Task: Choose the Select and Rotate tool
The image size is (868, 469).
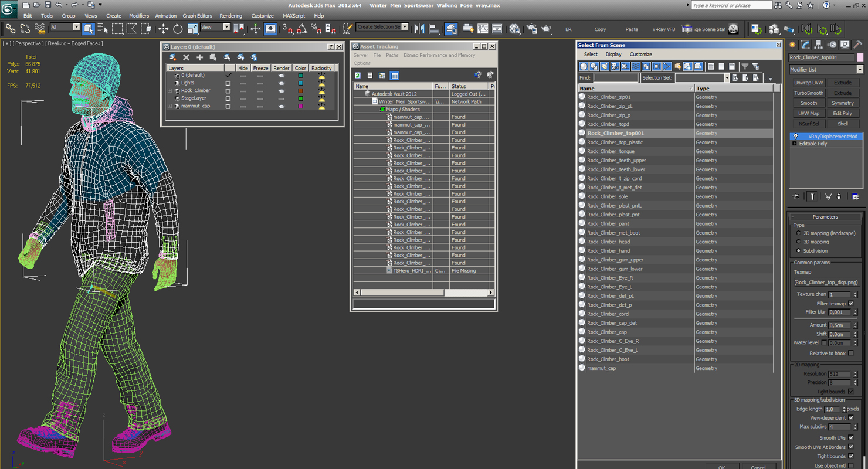Action: [178, 28]
